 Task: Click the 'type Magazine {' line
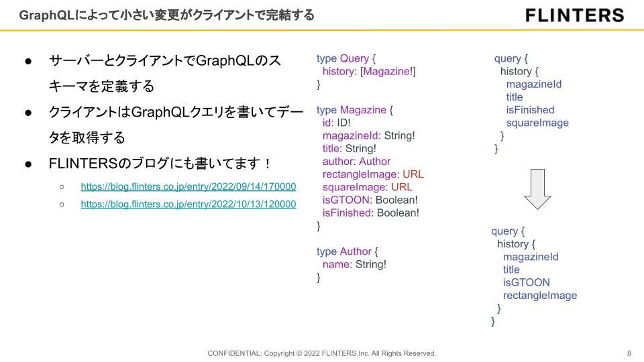tap(355, 110)
